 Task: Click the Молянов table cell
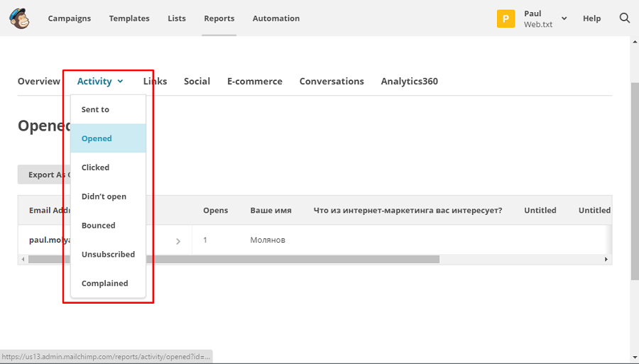click(268, 241)
